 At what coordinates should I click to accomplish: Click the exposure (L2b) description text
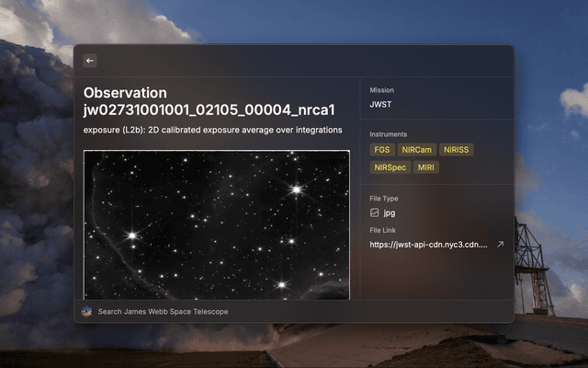coord(213,131)
